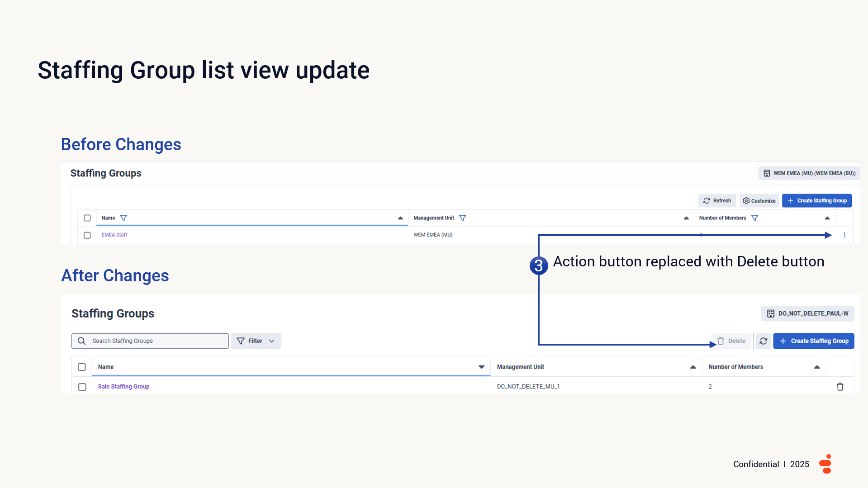The width and height of the screenshot is (868, 488).
Task: Expand the Filter dropdown
Action: [x=256, y=341]
